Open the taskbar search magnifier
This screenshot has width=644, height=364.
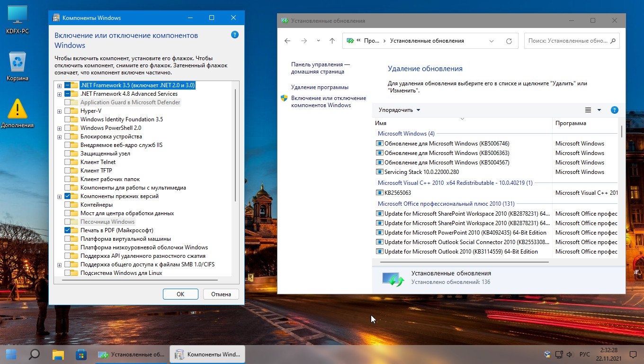click(34, 355)
